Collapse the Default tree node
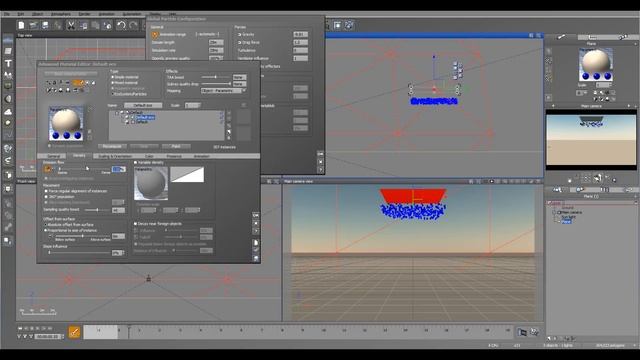Screen dimensions: 640x360 (x=117, y=113)
